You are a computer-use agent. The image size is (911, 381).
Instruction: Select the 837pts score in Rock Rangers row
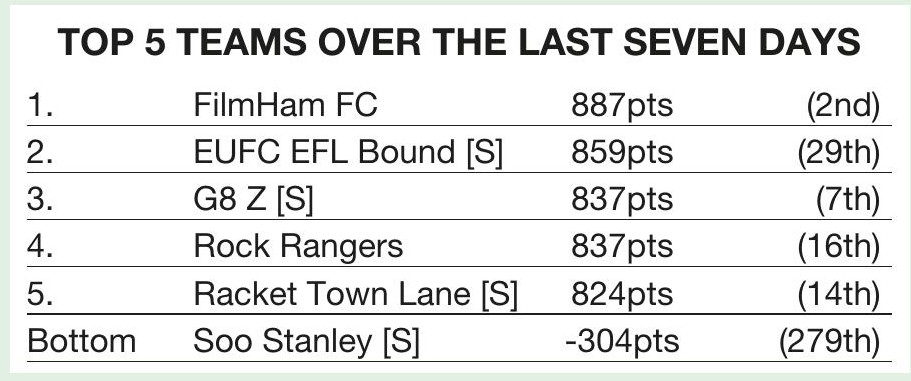click(x=622, y=247)
